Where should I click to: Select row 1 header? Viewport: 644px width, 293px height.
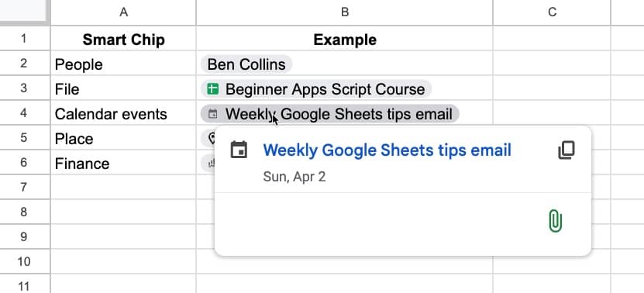pyautogui.click(x=25, y=39)
